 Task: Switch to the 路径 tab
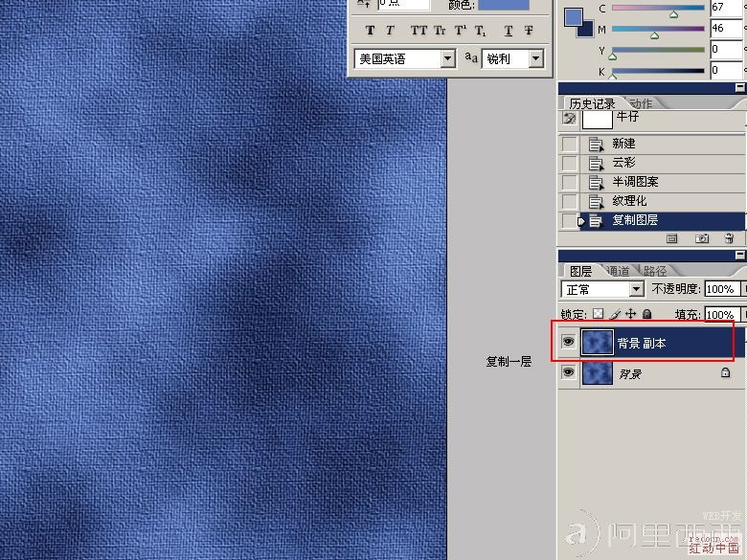point(655,271)
